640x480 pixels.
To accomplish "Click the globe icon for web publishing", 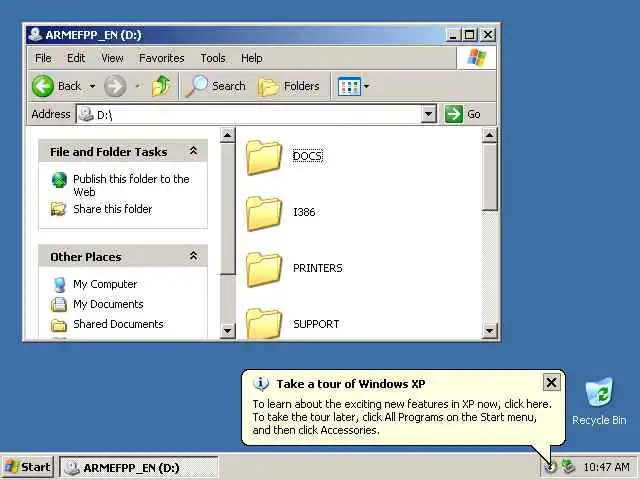I will coord(59,180).
